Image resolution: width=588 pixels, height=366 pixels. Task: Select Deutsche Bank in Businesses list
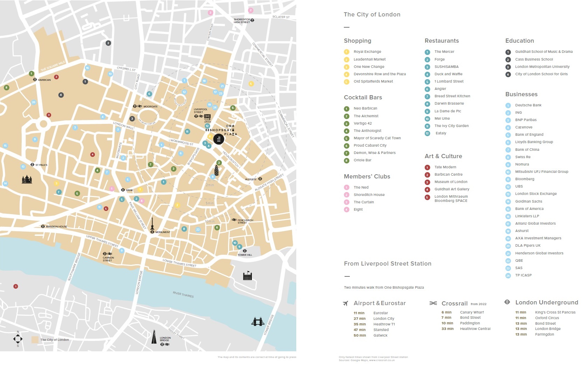click(x=528, y=105)
